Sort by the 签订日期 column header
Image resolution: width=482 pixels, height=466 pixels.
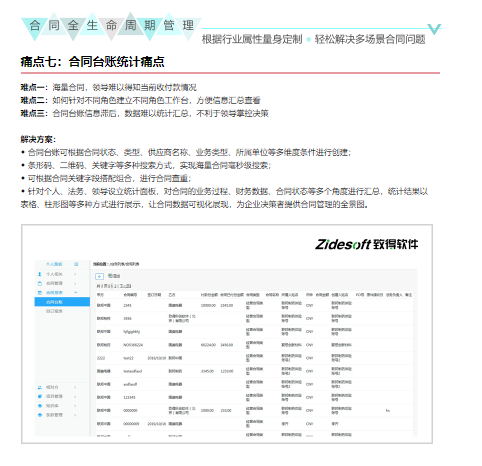(154, 295)
